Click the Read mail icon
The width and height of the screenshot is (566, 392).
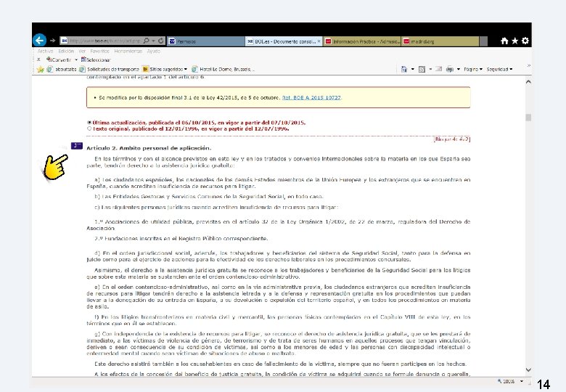(x=438, y=69)
